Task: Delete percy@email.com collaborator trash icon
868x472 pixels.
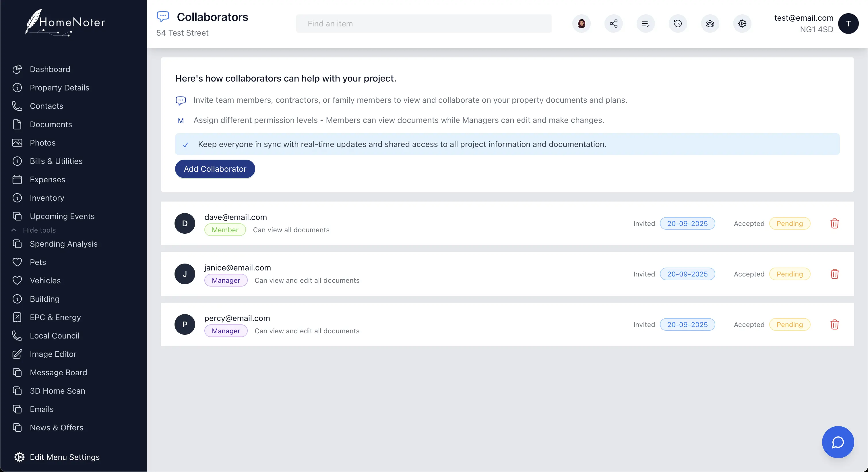Action: point(834,325)
